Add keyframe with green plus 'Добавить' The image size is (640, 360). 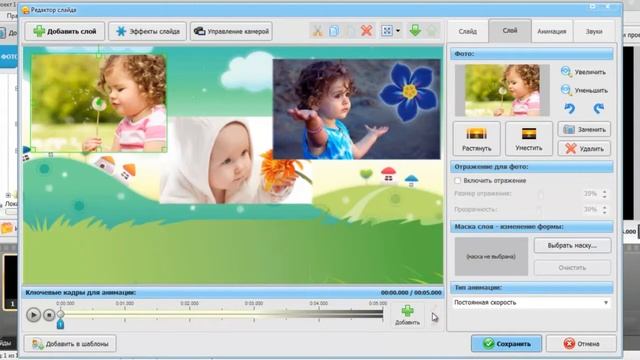(x=407, y=314)
